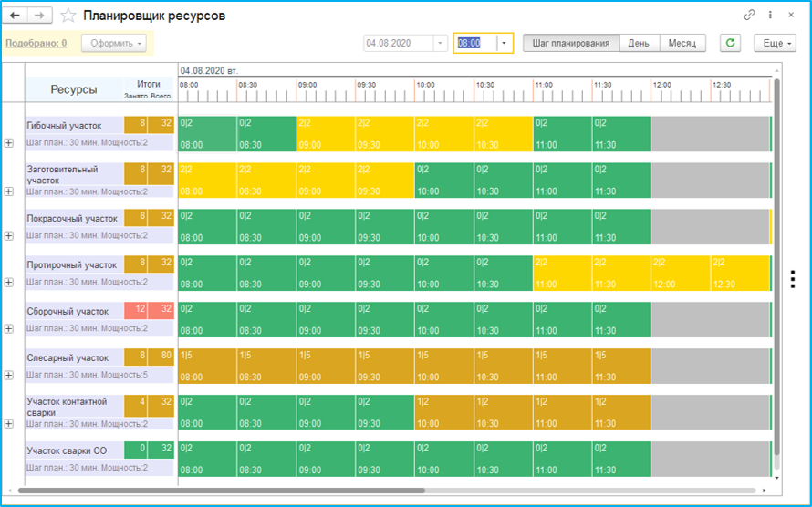Image resolution: width=812 pixels, height=507 pixels.
Task: Select Слесарный участок 11:00 slot 1|5
Action: point(562,367)
